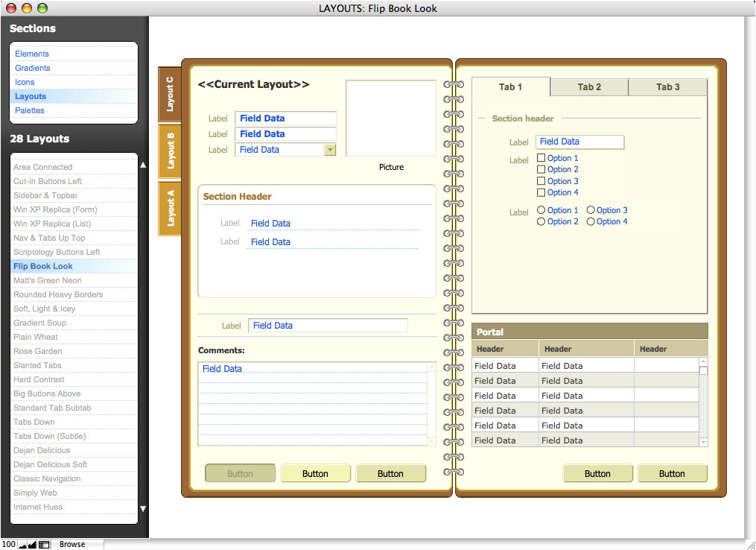Image resolution: width=756 pixels, height=550 pixels.
Task: Click the last Button on right page
Action: click(x=672, y=473)
